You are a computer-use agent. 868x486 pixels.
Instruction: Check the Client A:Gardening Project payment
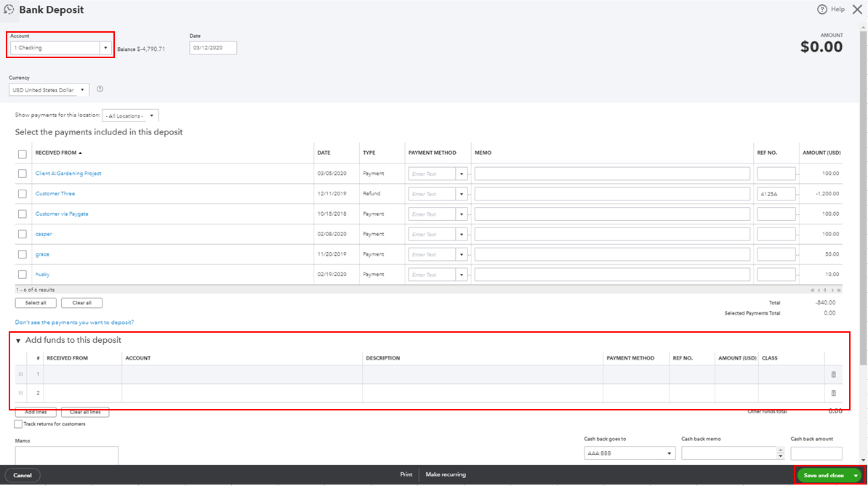[x=22, y=174]
